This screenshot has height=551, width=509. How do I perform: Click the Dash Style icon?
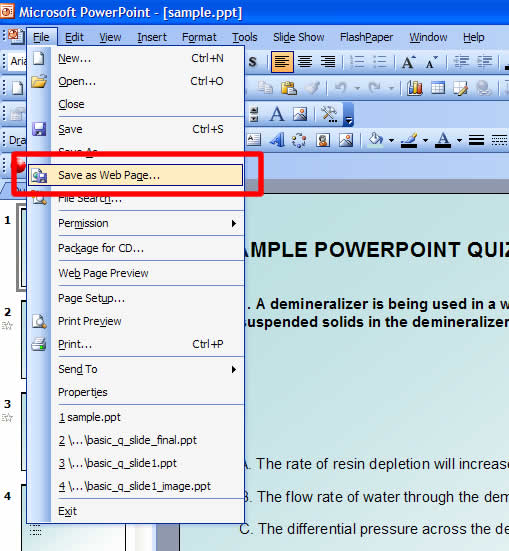tap(499, 140)
